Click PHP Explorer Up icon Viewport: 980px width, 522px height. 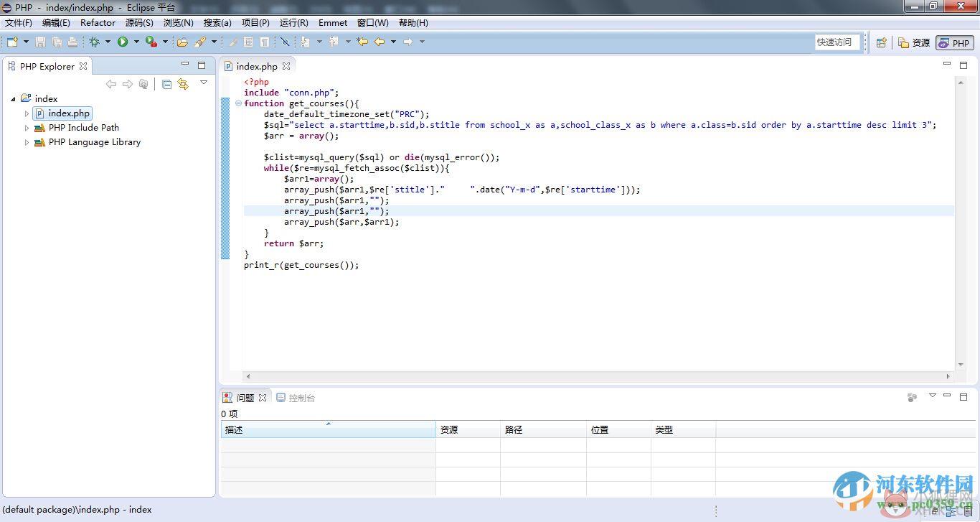click(x=143, y=84)
